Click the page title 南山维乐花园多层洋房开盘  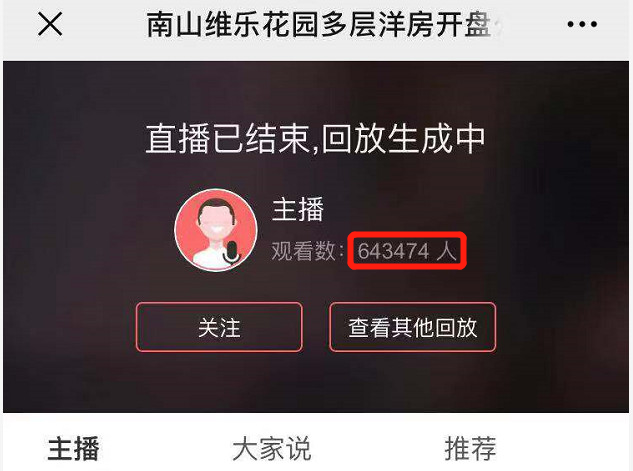[x=319, y=24]
